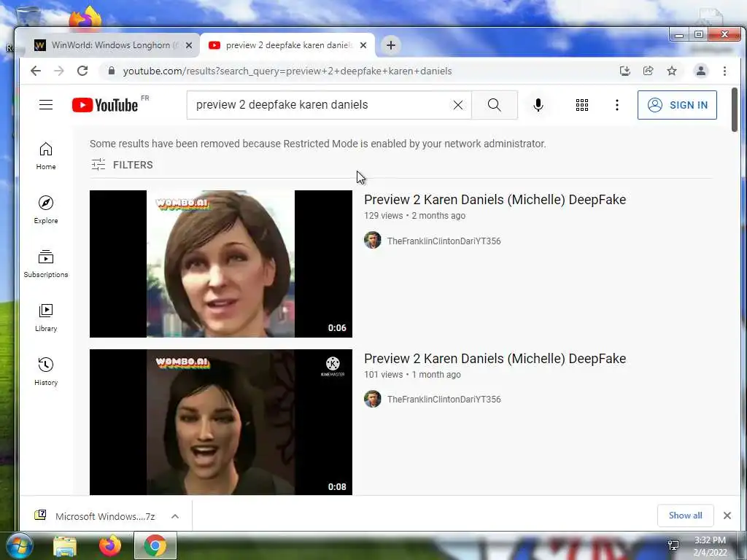Open Subscriptions in the sidebar

[46, 264]
